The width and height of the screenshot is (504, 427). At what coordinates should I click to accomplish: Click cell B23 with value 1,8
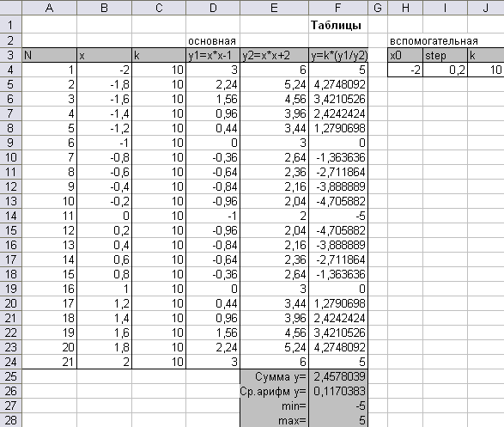[x=104, y=347]
